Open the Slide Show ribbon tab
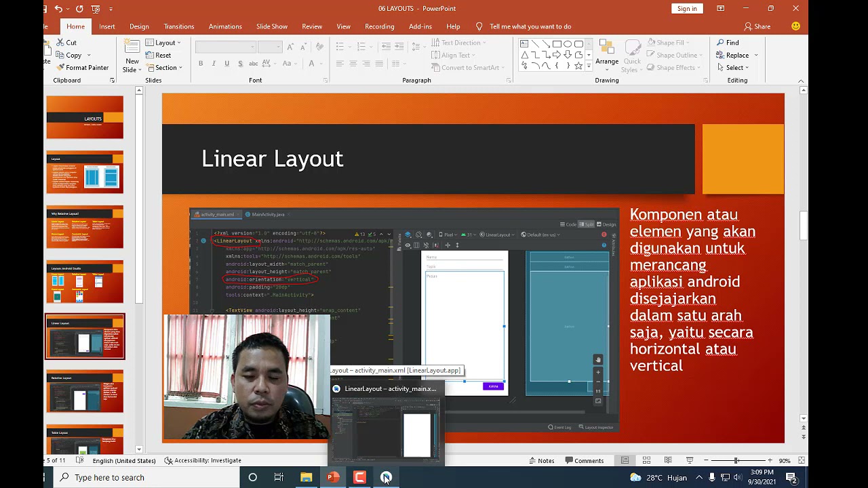 point(272,26)
